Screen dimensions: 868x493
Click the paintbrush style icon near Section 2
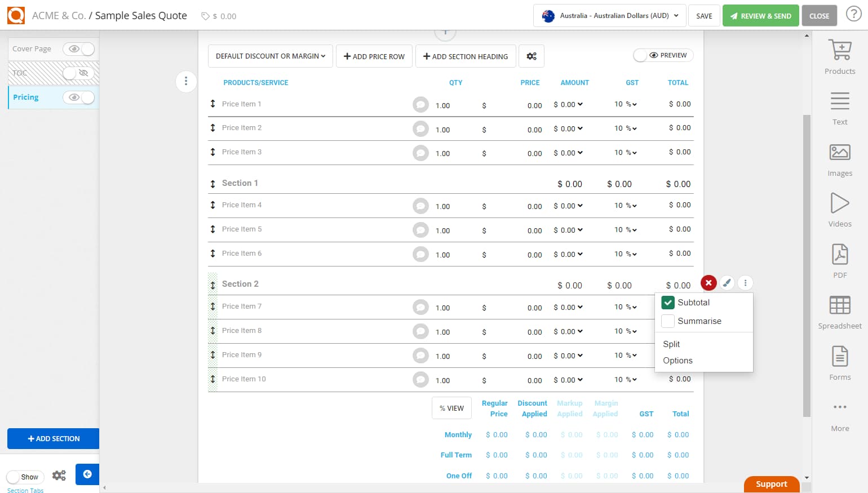(727, 283)
